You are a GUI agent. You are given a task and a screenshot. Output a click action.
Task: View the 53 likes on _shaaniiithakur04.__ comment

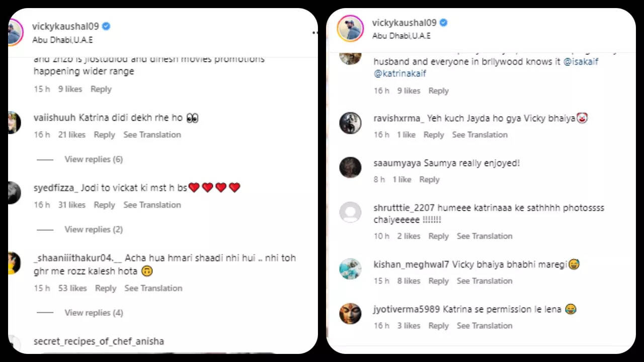pos(72,288)
